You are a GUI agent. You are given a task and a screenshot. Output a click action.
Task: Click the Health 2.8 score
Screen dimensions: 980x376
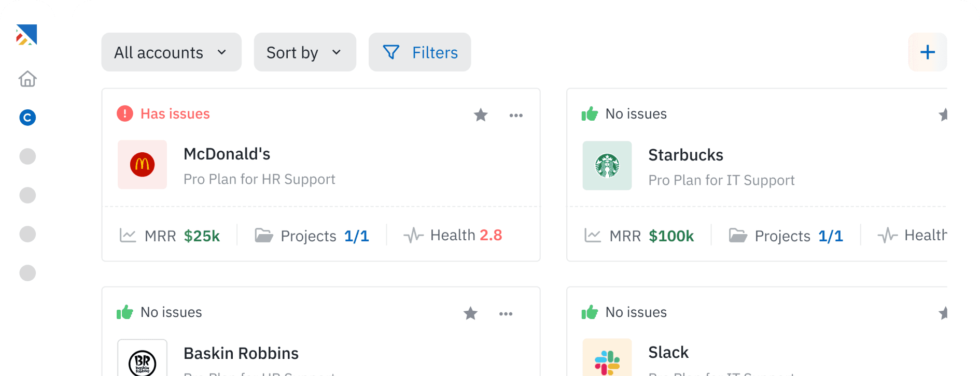(491, 235)
